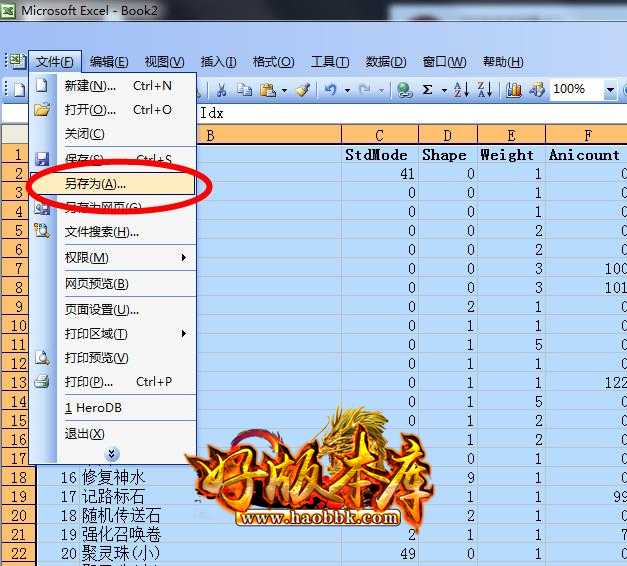Viewport: 627px width, 566px height.
Task: Expand the Undo history dropdown
Action: coord(347,90)
